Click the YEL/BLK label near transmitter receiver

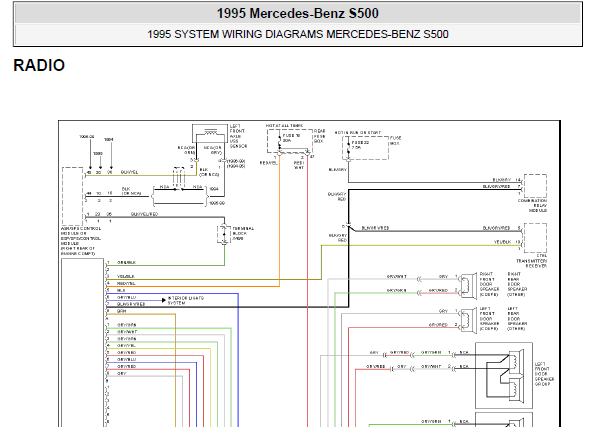point(502,242)
